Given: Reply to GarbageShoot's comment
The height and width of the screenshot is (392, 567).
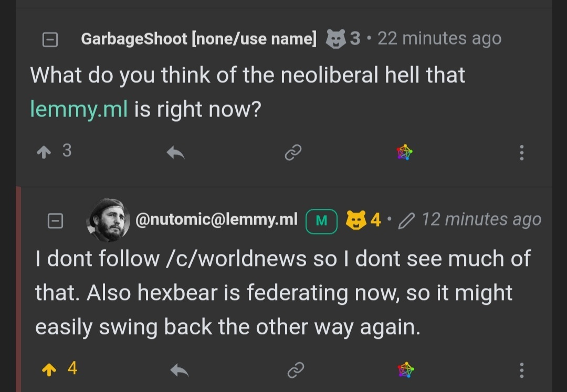Looking at the screenshot, I should (x=175, y=153).
